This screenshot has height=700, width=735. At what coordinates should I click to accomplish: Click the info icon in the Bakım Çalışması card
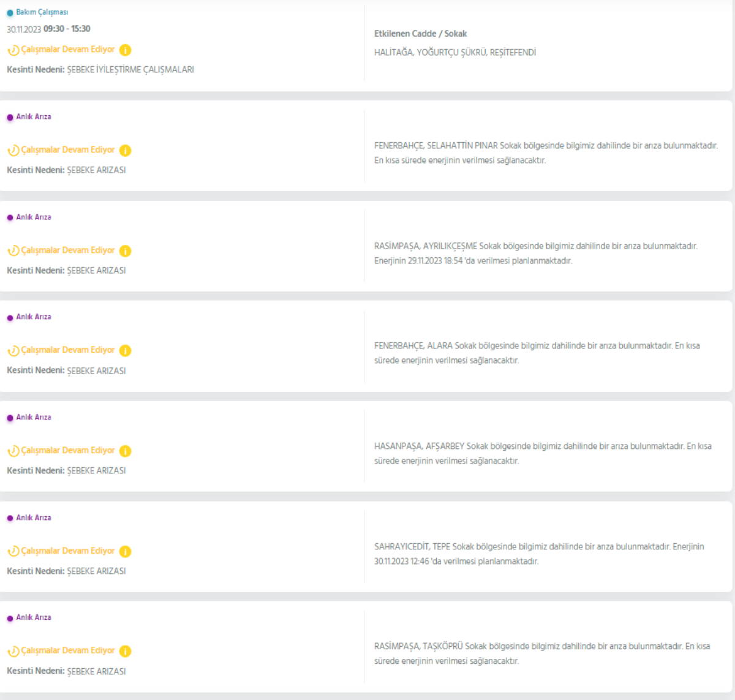pyautogui.click(x=125, y=50)
